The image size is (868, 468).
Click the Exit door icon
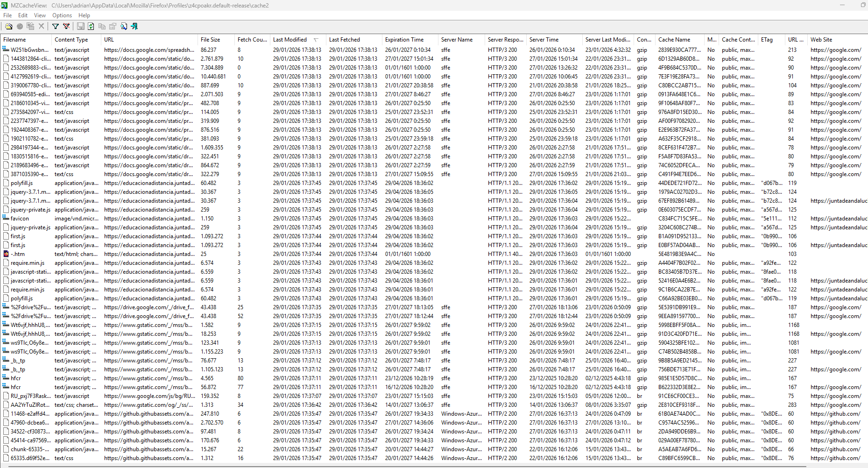coord(134,27)
